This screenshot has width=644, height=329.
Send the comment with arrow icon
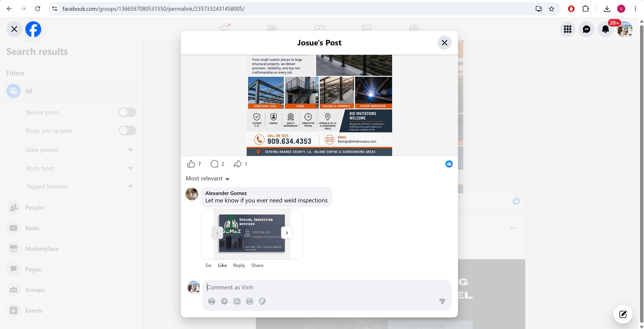point(442,301)
